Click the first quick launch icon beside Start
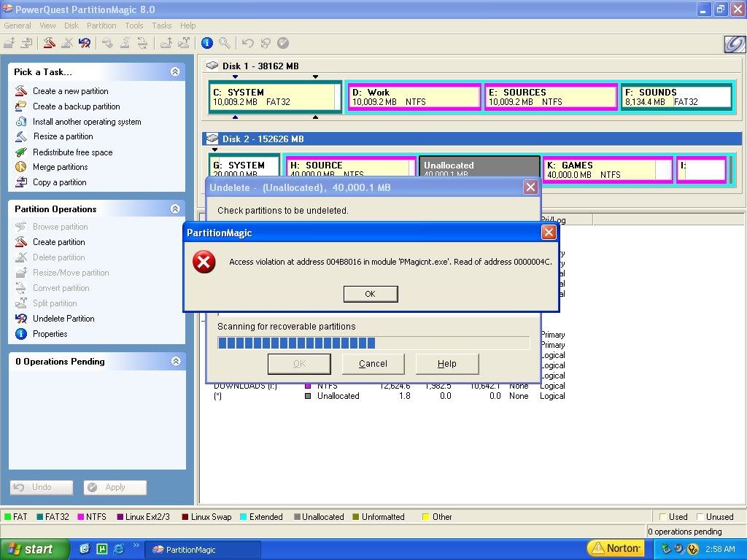The image size is (747, 560). [x=85, y=549]
